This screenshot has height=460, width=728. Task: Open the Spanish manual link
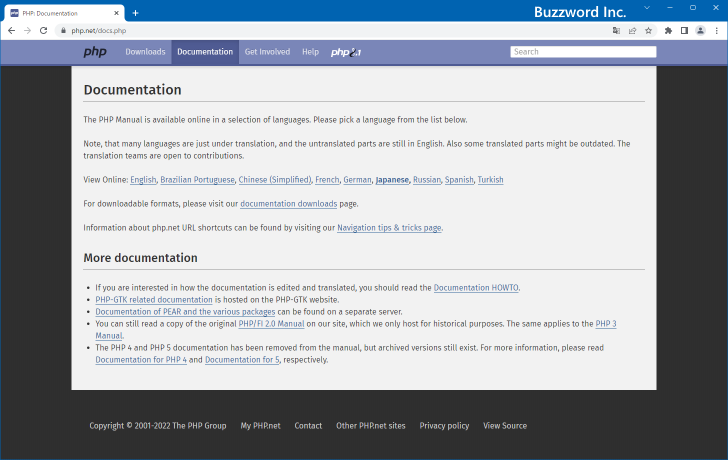459,180
